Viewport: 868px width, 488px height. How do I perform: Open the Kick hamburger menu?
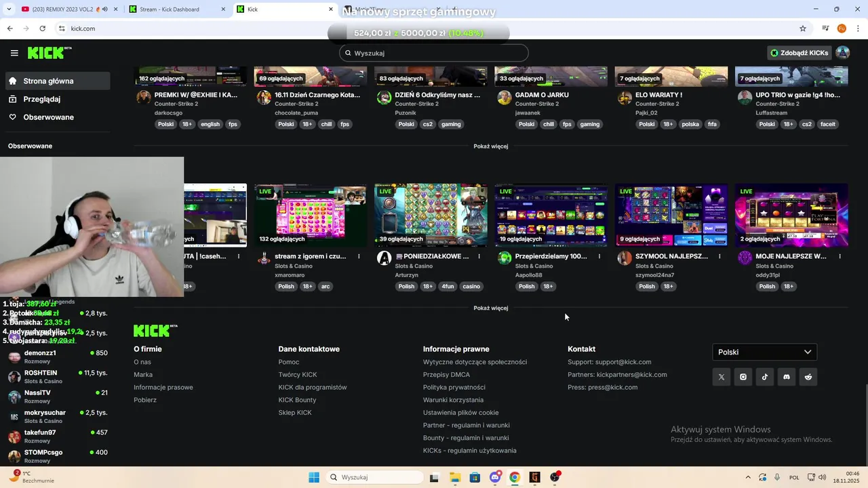click(x=14, y=53)
